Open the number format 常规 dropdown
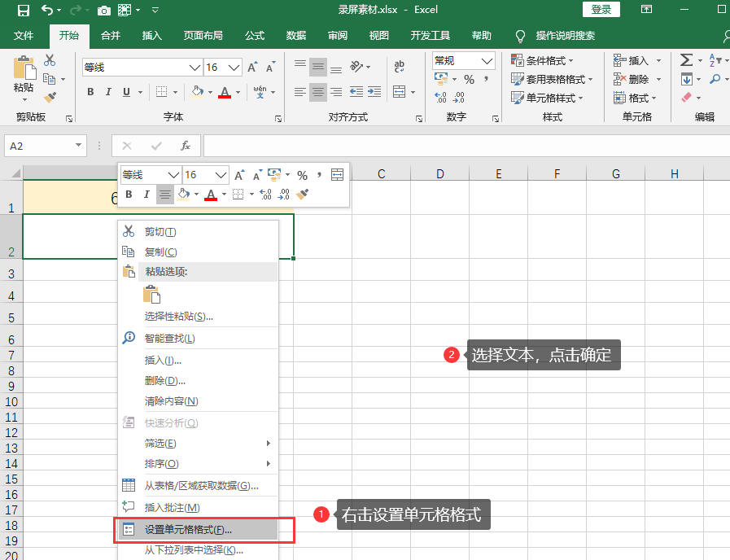 pos(487,61)
